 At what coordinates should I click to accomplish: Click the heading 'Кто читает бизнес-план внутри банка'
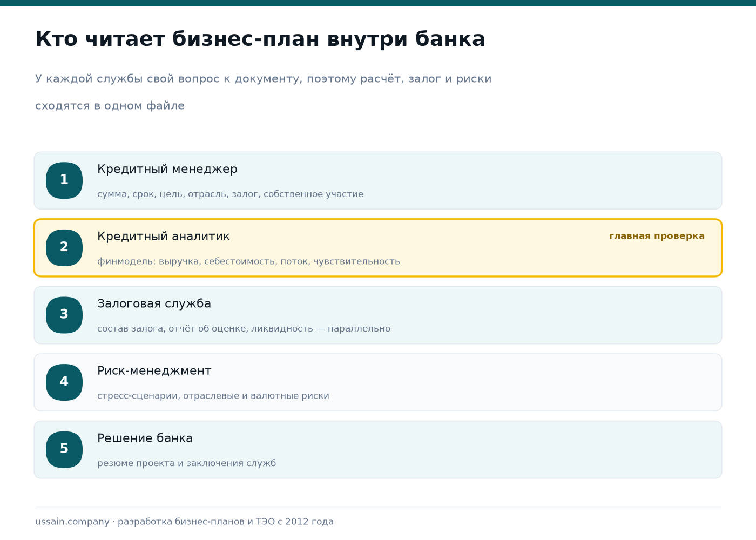(260, 39)
